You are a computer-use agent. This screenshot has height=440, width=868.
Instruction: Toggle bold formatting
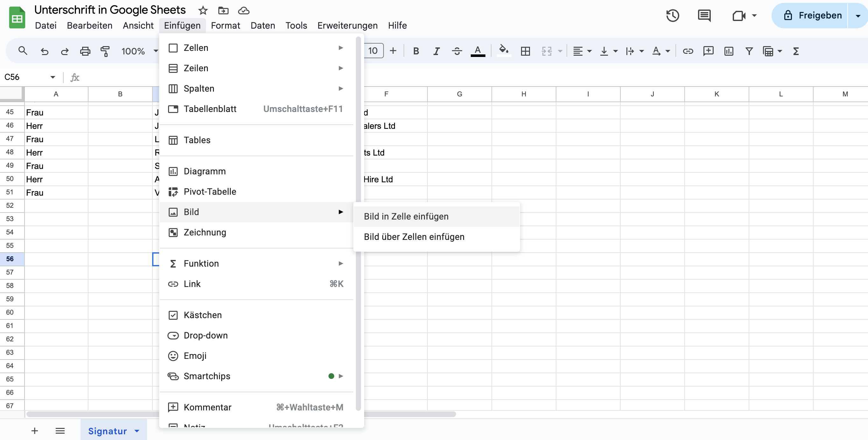point(416,51)
